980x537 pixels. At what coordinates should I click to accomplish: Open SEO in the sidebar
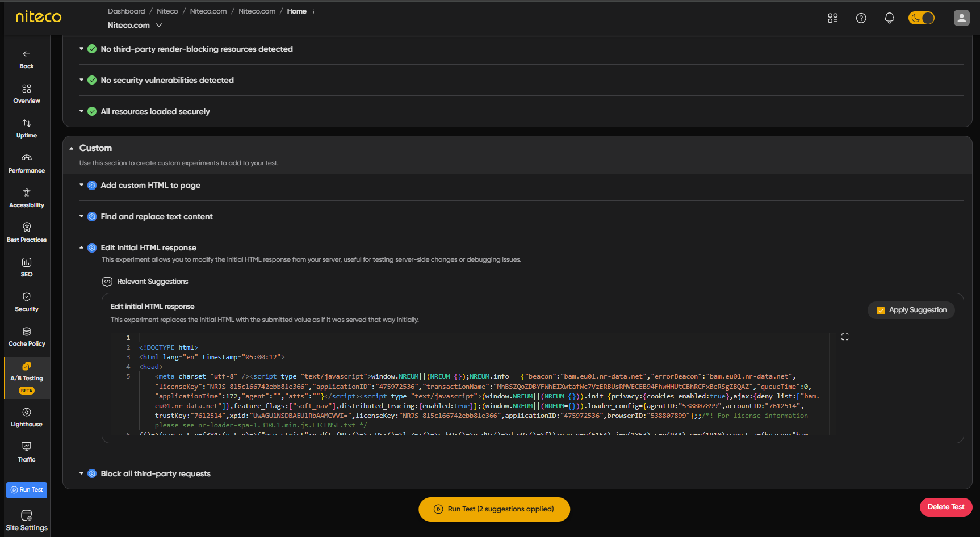[x=27, y=267]
